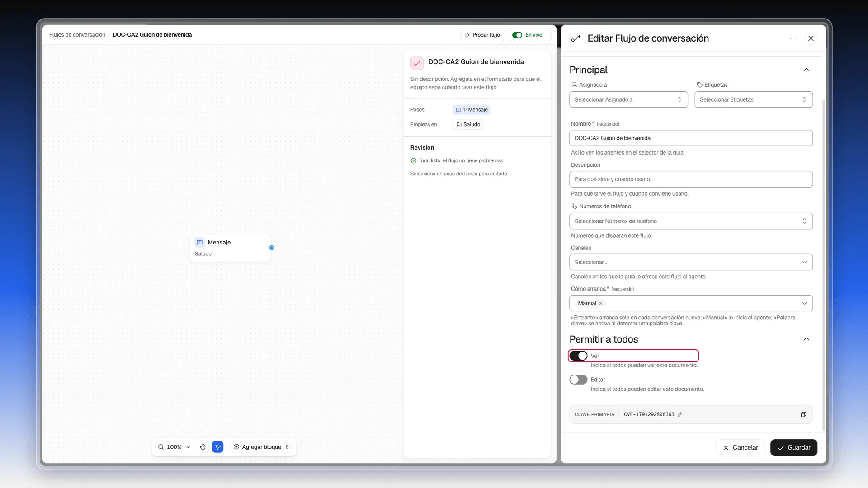Select the Mensaje Saludo node

[231, 248]
